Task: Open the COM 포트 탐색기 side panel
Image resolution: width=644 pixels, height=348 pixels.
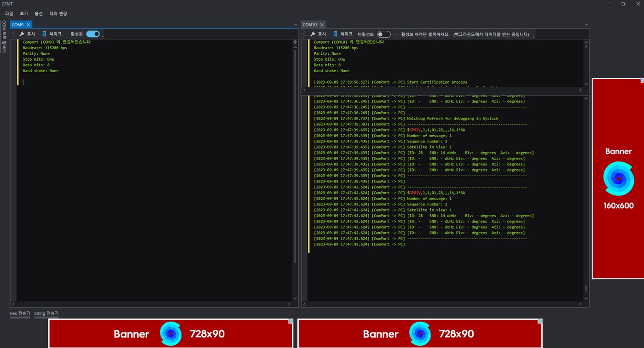Action: 4,36
